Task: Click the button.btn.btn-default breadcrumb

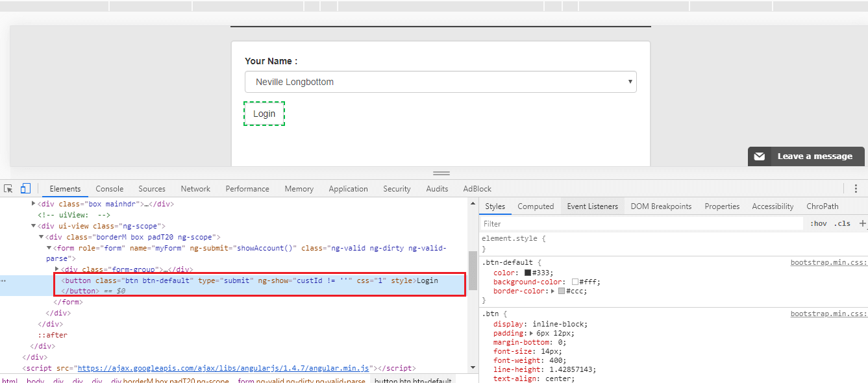Action: click(413, 381)
